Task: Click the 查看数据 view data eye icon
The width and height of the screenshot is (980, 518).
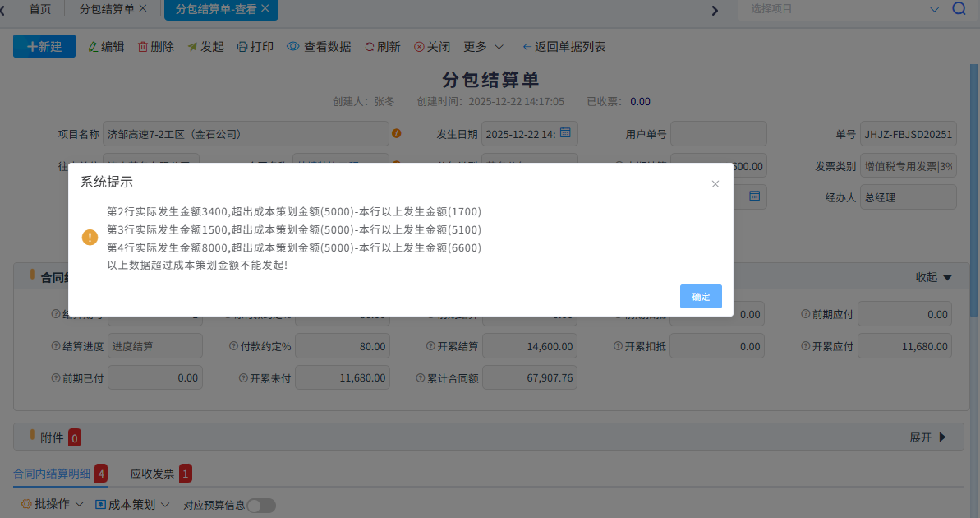Action: (293, 46)
